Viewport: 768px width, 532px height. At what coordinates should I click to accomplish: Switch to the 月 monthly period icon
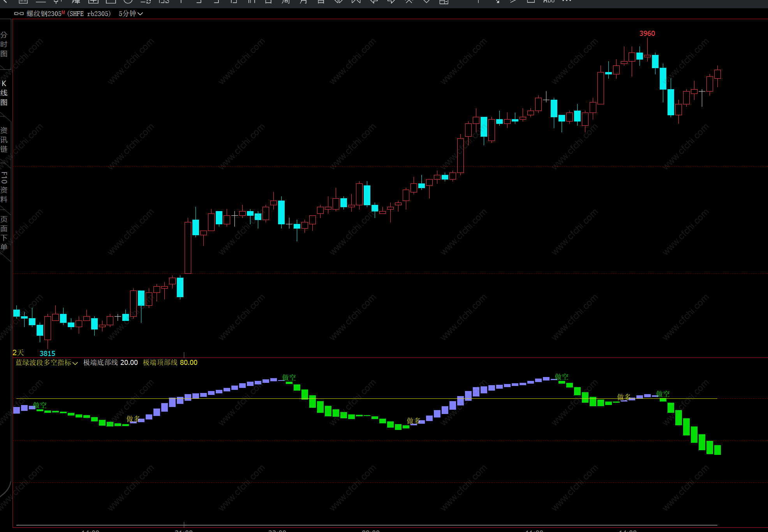(303, 2)
